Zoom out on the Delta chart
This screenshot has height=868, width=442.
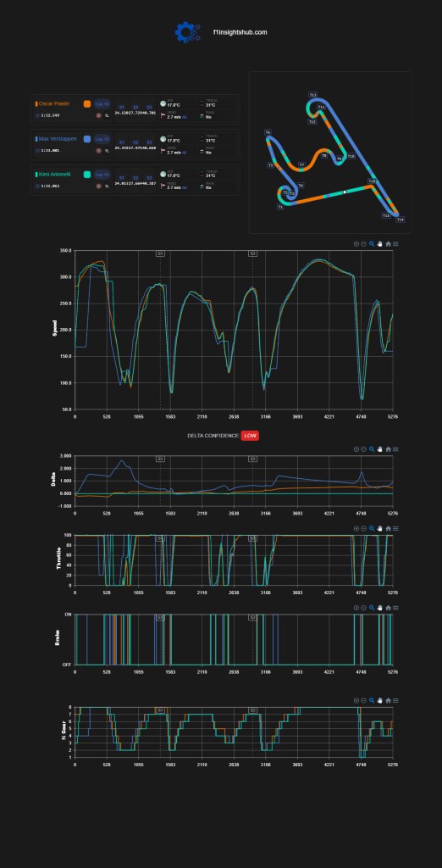click(363, 449)
